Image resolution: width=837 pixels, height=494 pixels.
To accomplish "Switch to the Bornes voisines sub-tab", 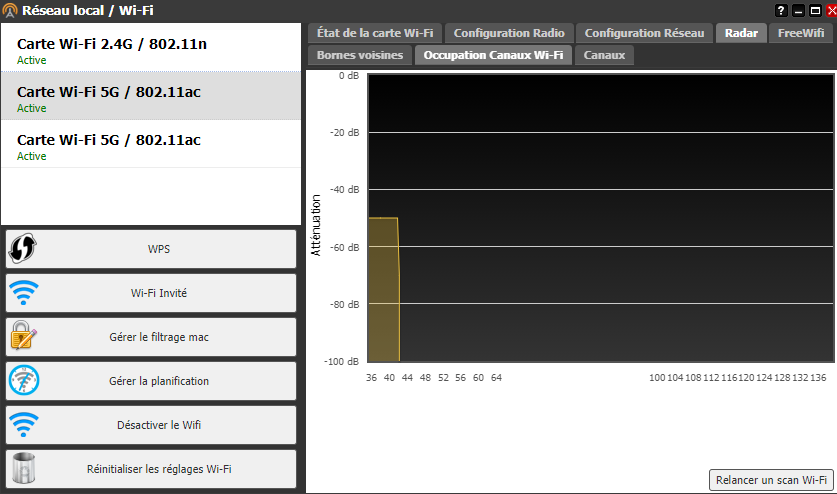I will (x=360, y=55).
